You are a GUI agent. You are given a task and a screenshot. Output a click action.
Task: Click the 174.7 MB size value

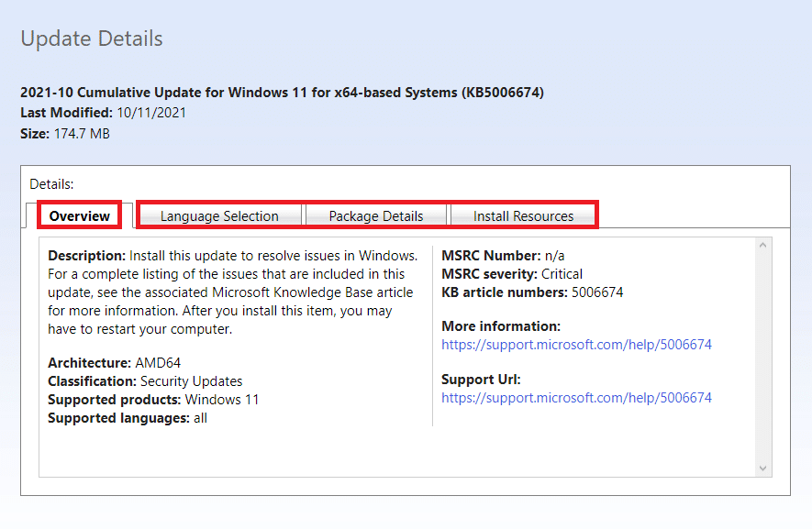(x=83, y=133)
